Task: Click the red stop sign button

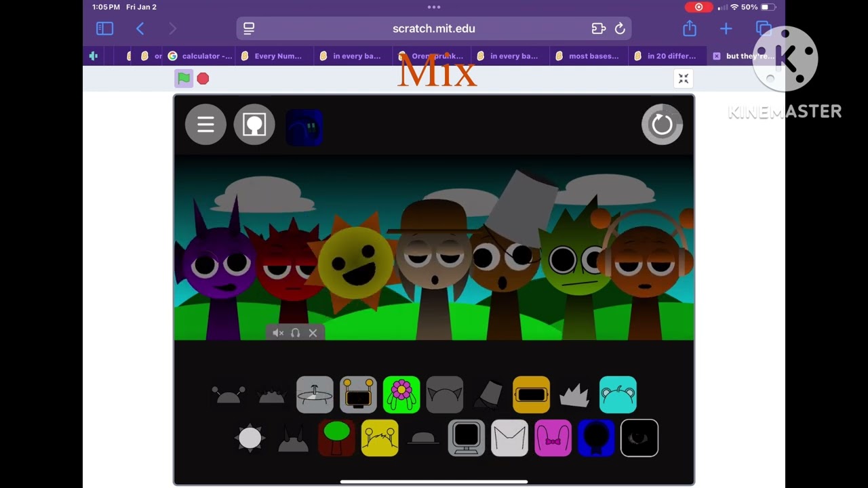Action: pyautogui.click(x=203, y=79)
